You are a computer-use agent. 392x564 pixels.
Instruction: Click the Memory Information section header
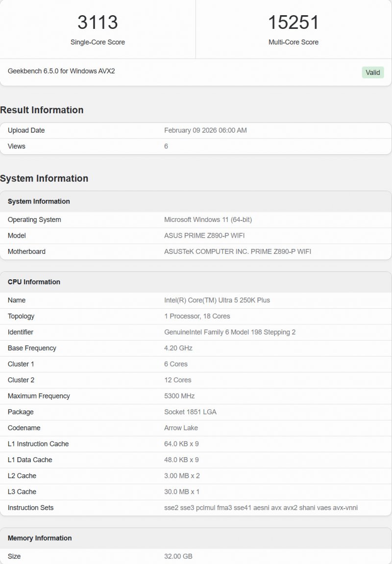40,538
